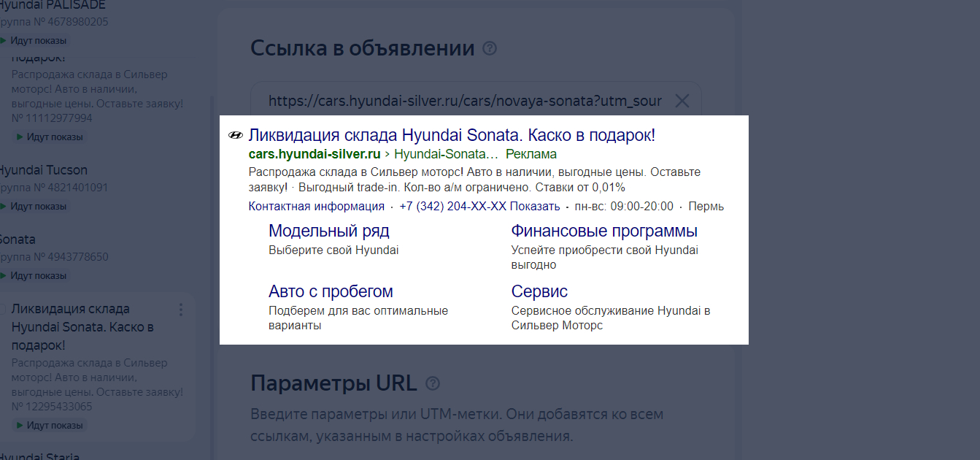The height and width of the screenshot is (460, 980).
Task: Open the Авто с пробегом sitelink
Action: click(x=331, y=291)
